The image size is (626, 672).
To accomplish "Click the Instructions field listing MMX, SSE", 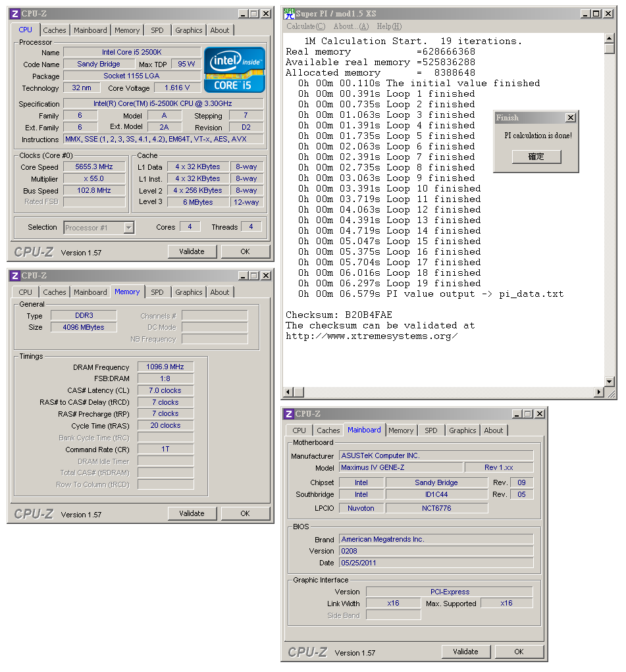I will (163, 140).
